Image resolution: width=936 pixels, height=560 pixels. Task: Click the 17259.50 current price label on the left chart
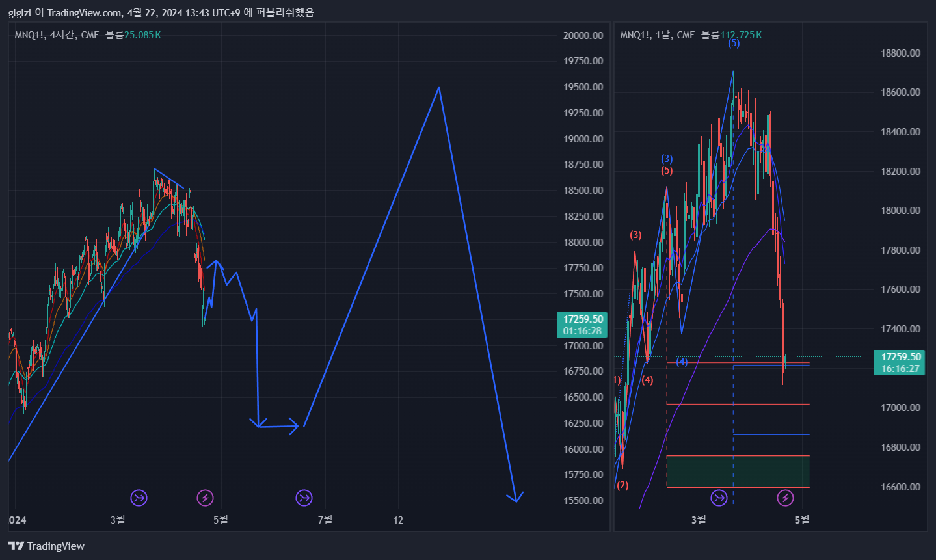tap(582, 325)
